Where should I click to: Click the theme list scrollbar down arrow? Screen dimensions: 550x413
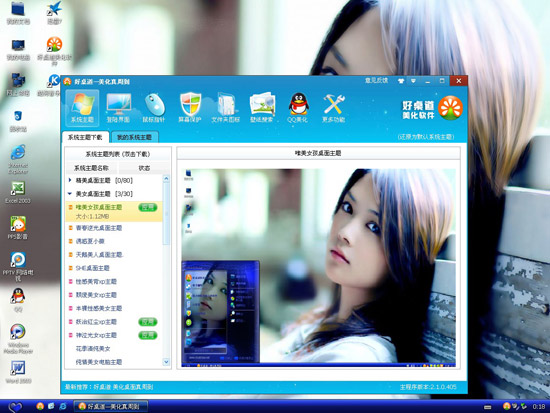point(166,362)
